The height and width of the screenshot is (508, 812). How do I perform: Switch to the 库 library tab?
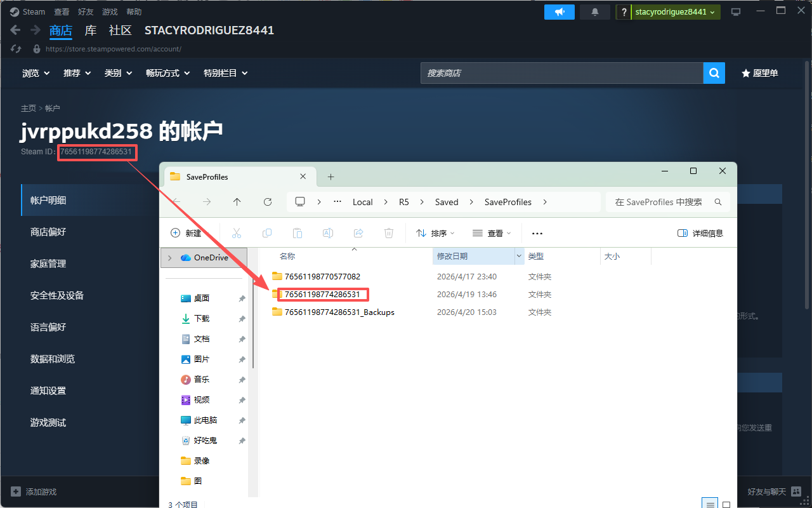(x=91, y=30)
